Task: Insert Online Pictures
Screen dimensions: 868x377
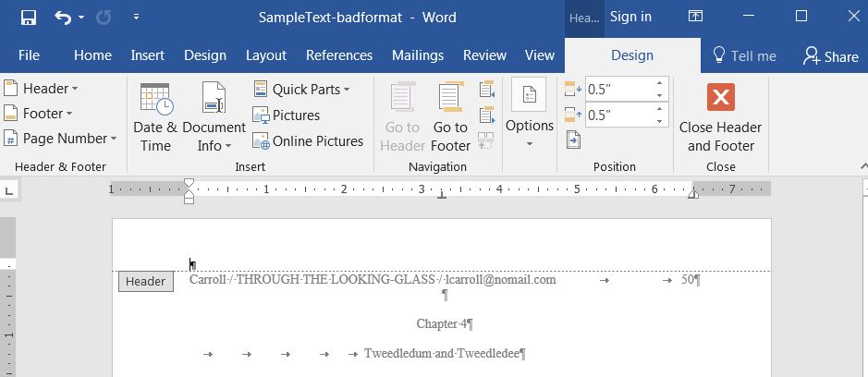Action: click(x=308, y=141)
